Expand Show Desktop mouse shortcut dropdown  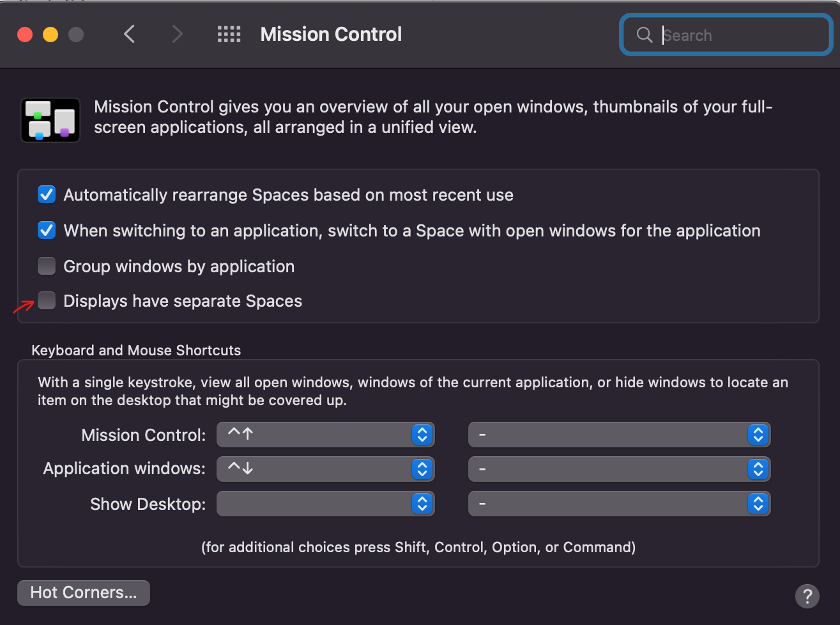(619, 504)
